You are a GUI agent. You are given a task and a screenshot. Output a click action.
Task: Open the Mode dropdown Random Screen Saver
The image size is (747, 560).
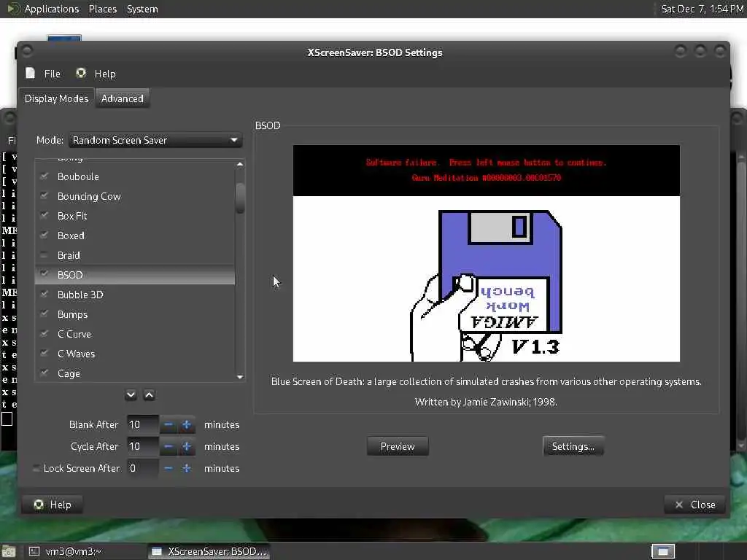pos(155,140)
